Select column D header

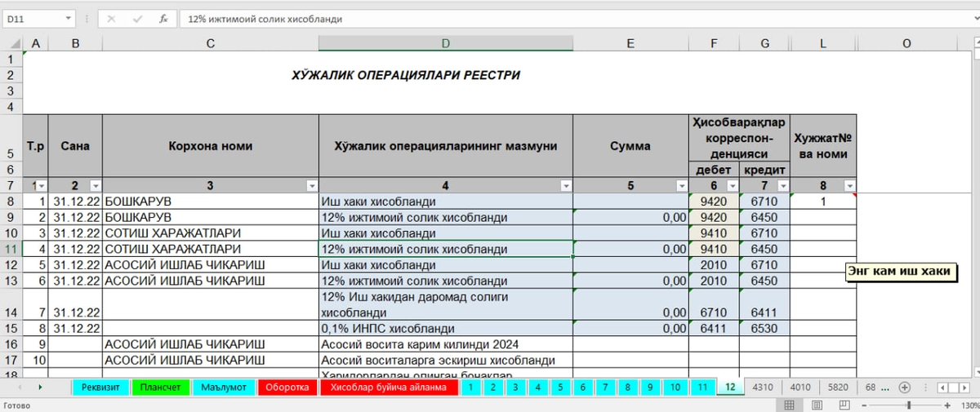pos(445,43)
